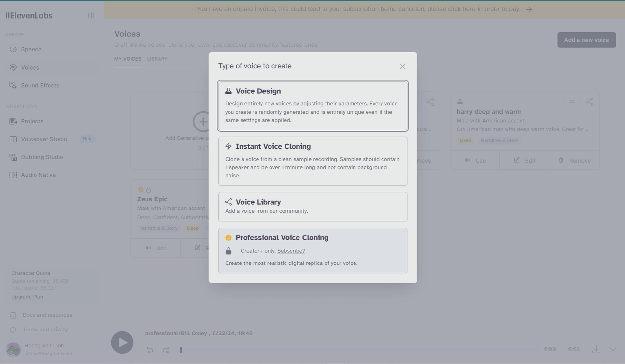625x364 pixels.
Task: Switch to the MY VOICES tab
Action: click(x=128, y=59)
